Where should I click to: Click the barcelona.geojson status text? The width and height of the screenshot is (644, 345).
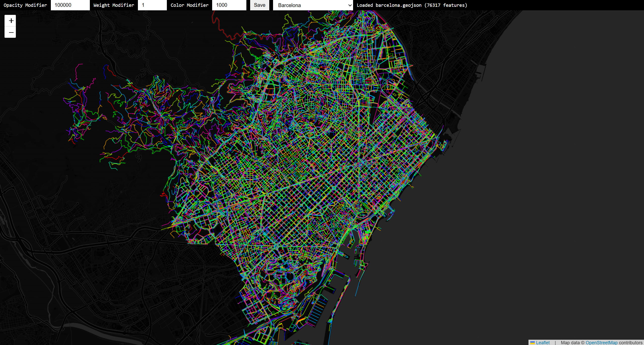tap(412, 5)
